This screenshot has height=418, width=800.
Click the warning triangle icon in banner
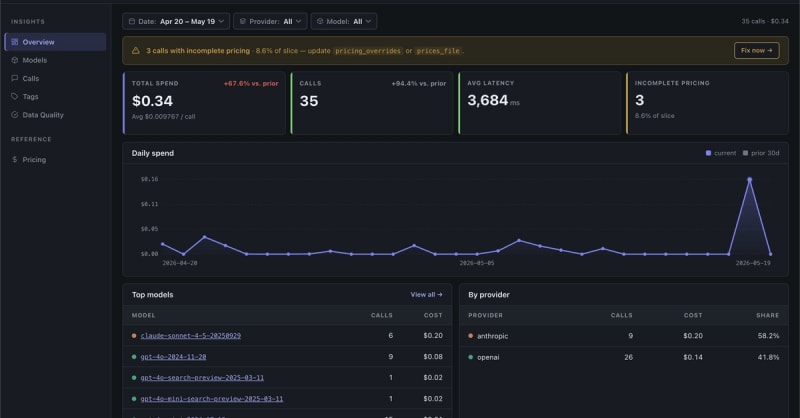(x=136, y=51)
